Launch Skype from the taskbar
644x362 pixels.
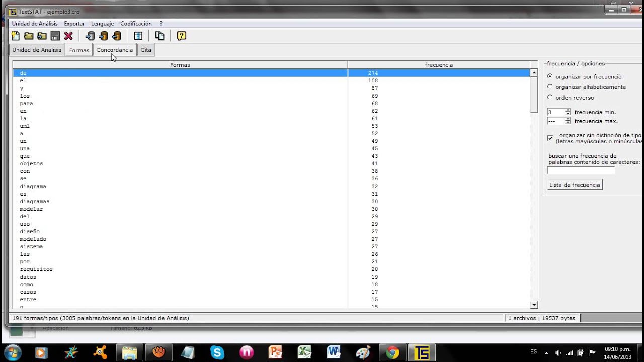(x=217, y=353)
